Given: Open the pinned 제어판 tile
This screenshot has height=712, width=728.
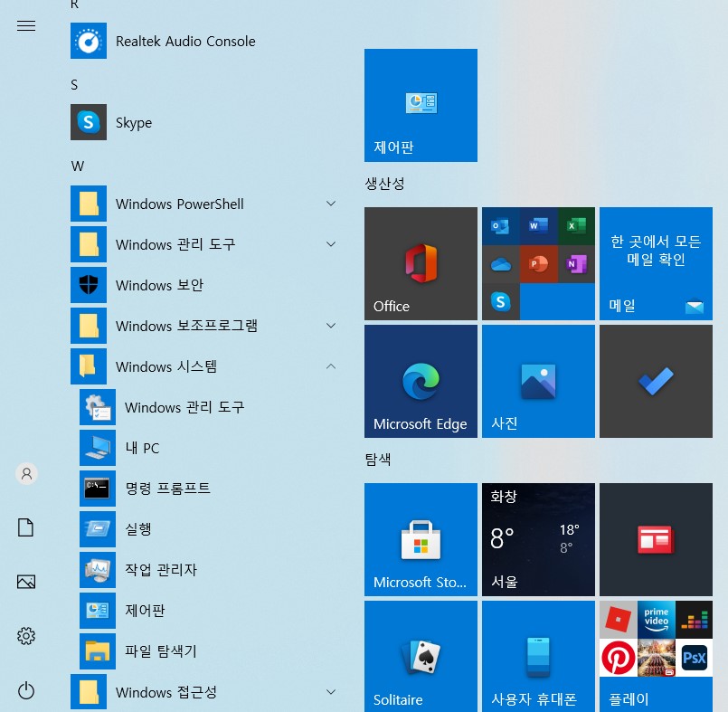Looking at the screenshot, I should [421, 106].
